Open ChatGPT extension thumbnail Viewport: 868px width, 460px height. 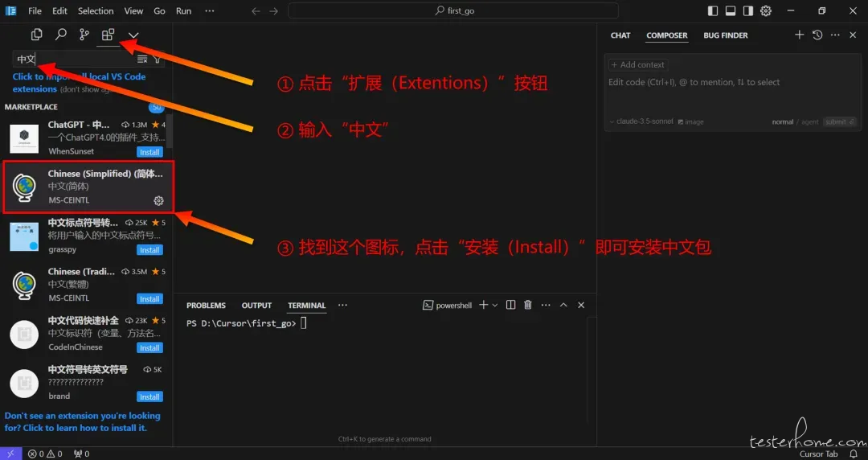(x=24, y=138)
